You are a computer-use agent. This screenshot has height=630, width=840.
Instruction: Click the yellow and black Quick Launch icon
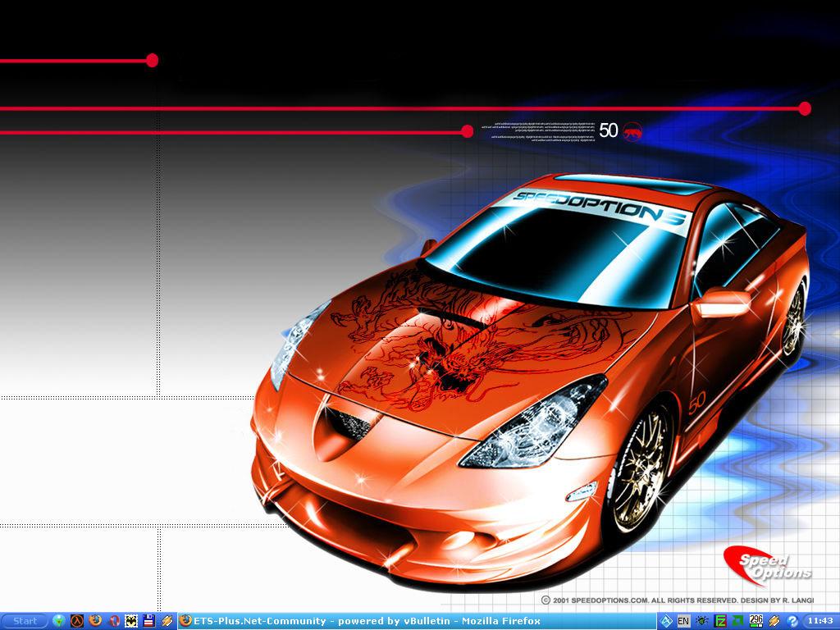click(x=131, y=621)
